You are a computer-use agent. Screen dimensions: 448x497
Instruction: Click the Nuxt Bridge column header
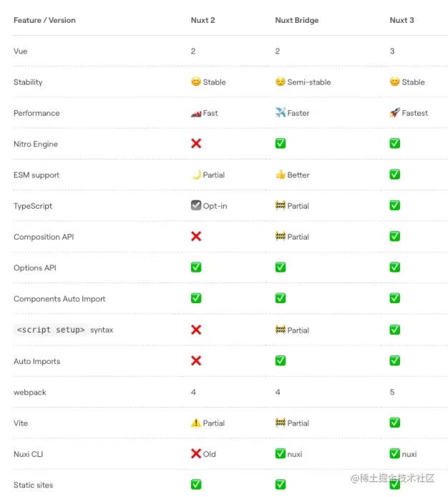[296, 20]
